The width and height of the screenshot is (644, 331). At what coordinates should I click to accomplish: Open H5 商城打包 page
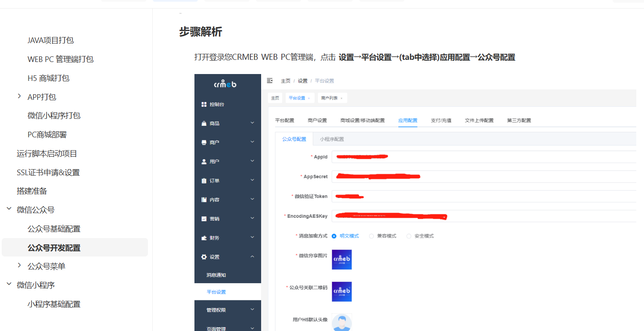coord(48,78)
